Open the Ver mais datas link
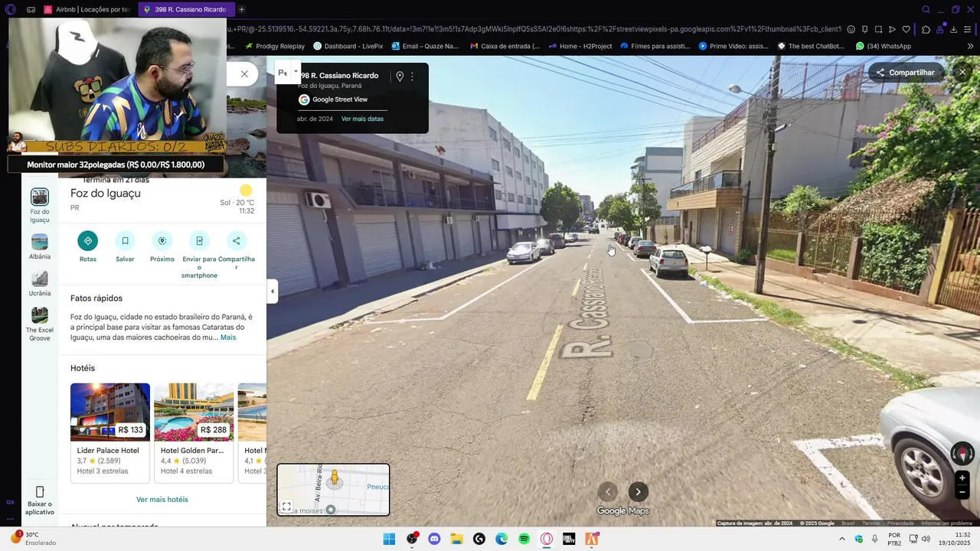 (x=362, y=119)
